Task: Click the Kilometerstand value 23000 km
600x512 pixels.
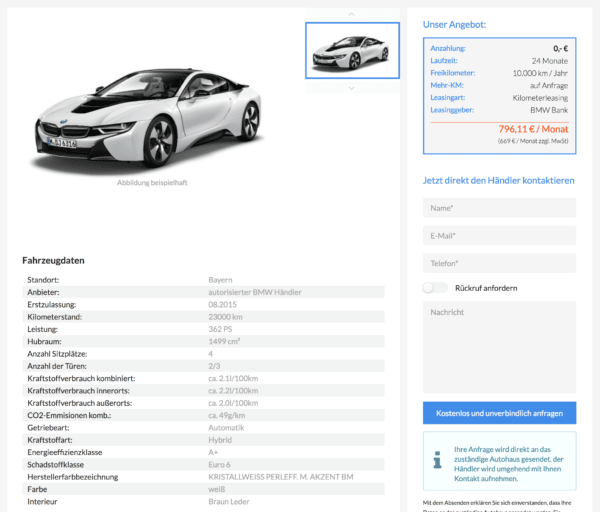Action: click(225, 317)
